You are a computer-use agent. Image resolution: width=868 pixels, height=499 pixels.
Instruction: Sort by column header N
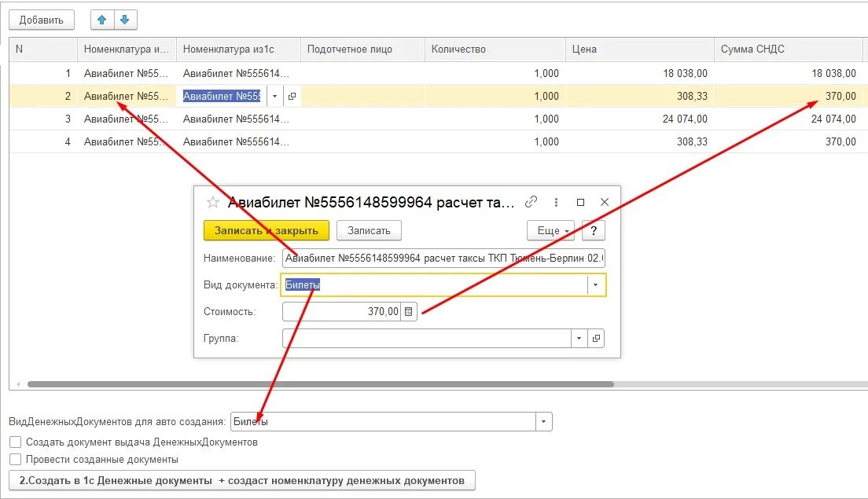click(x=43, y=50)
